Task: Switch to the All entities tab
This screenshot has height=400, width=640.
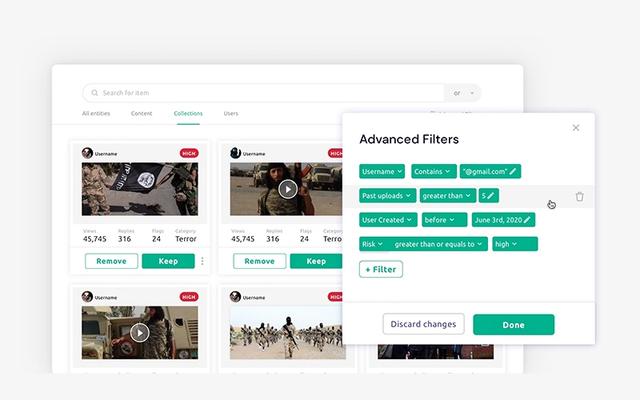Action: 96,113
